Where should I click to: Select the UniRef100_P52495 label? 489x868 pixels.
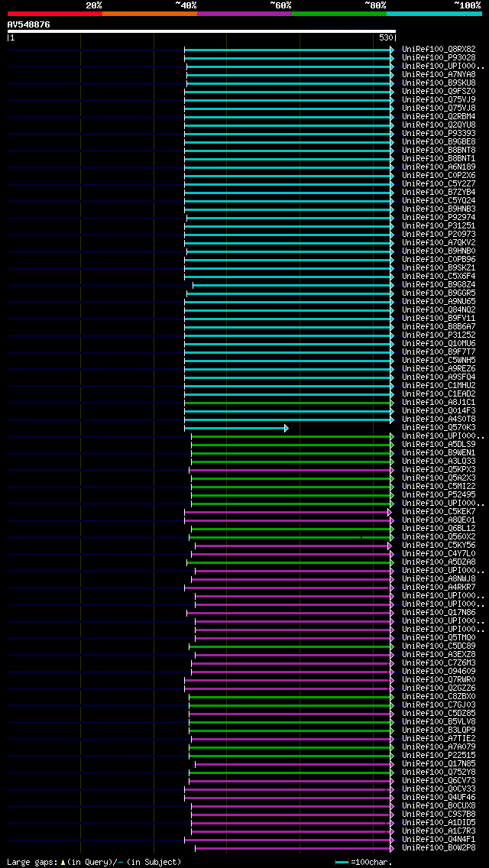tap(439, 495)
